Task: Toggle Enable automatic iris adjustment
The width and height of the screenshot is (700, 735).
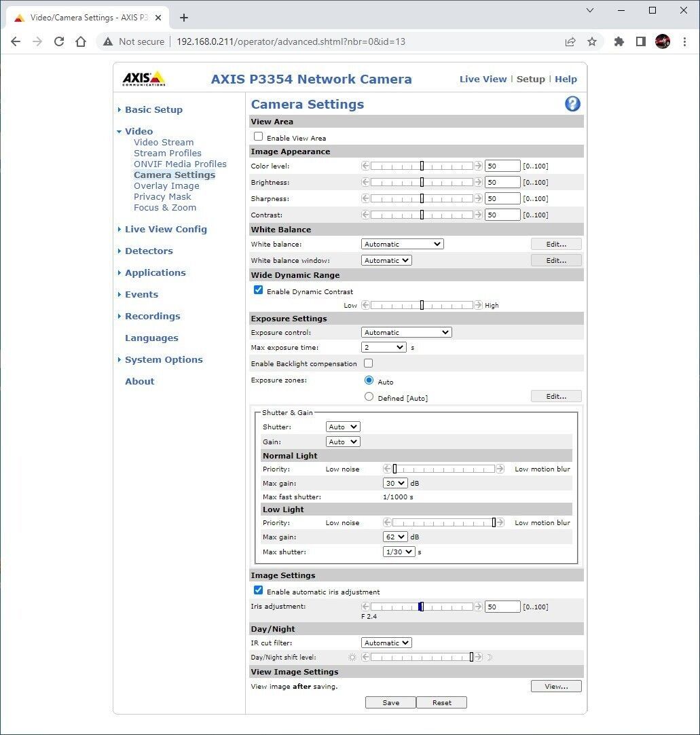Action: point(258,590)
